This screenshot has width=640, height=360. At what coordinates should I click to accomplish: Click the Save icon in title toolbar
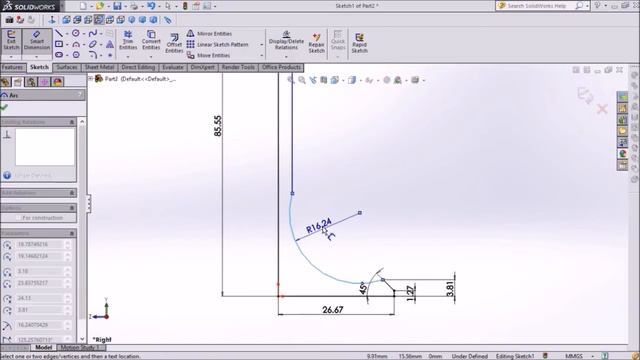click(117, 6)
